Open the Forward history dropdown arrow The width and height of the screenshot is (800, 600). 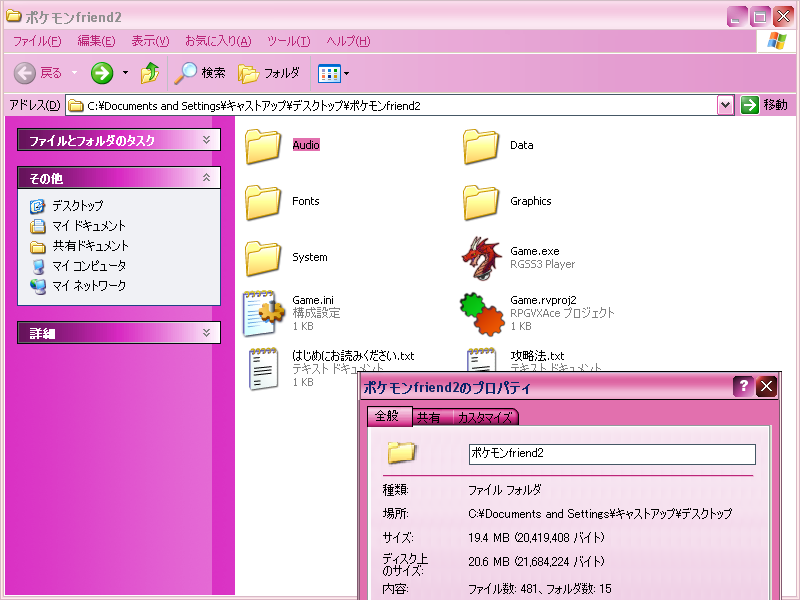pos(126,73)
